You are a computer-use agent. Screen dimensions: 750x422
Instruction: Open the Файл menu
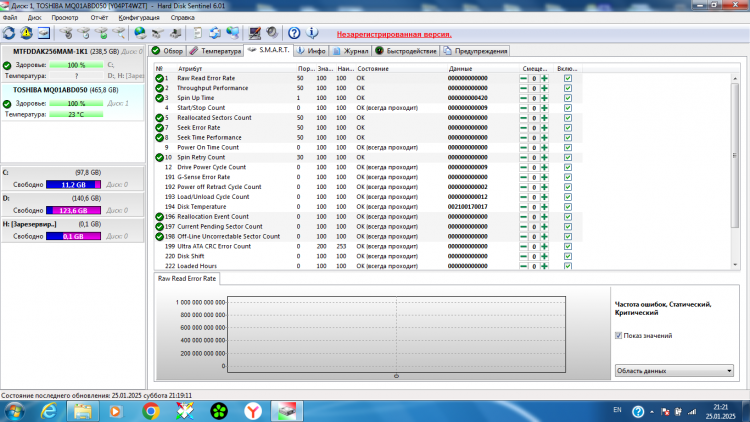[10, 17]
